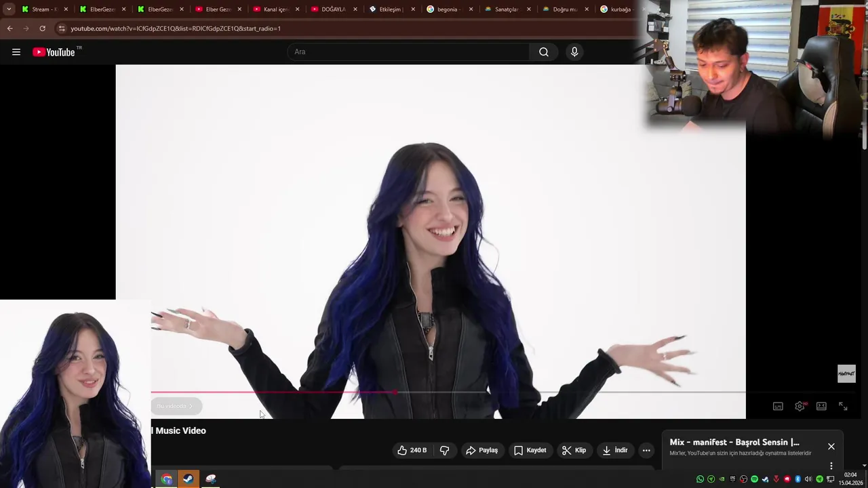The width and height of the screenshot is (868, 488).
Task: Click the enlarged video thumbnail overlay
Action: 75,394
